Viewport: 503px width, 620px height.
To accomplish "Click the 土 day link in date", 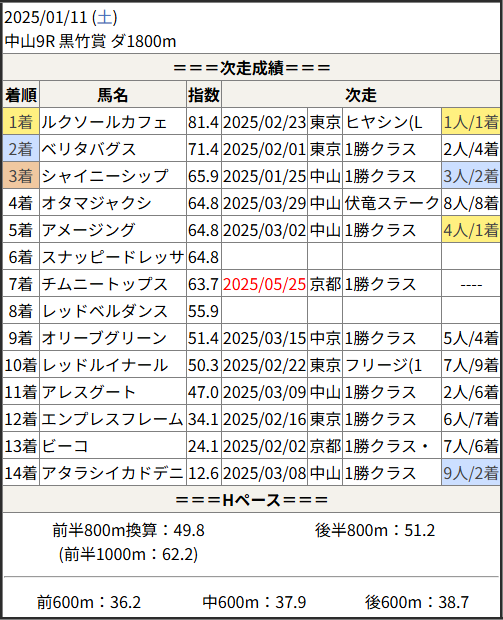I will click(x=104, y=17).
